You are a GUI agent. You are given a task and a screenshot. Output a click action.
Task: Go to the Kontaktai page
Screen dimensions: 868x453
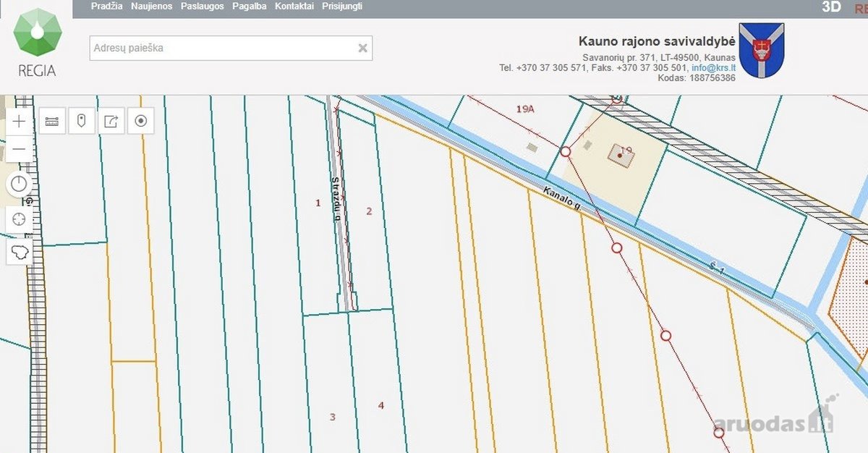(x=294, y=6)
